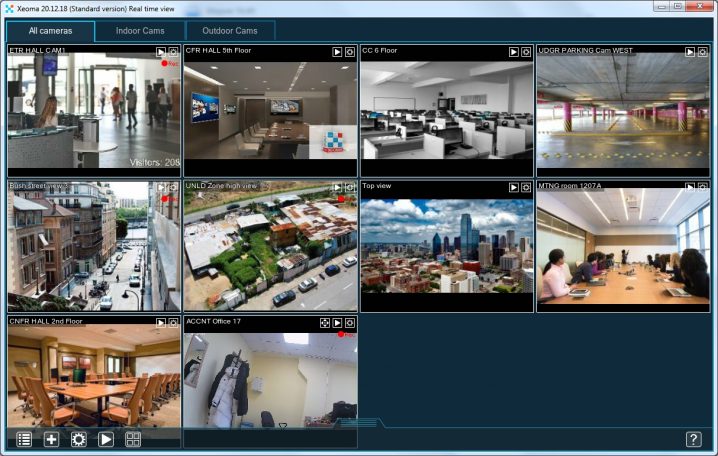Open PTZ control on ACCNT Office 17
The width and height of the screenshot is (718, 456).
[325, 323]
